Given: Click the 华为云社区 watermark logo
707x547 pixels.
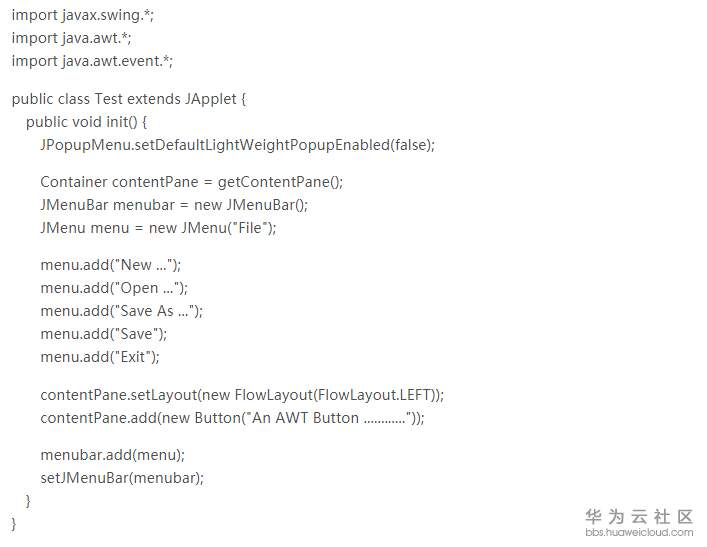Looking at the screenshot, I should pos(639,516).
